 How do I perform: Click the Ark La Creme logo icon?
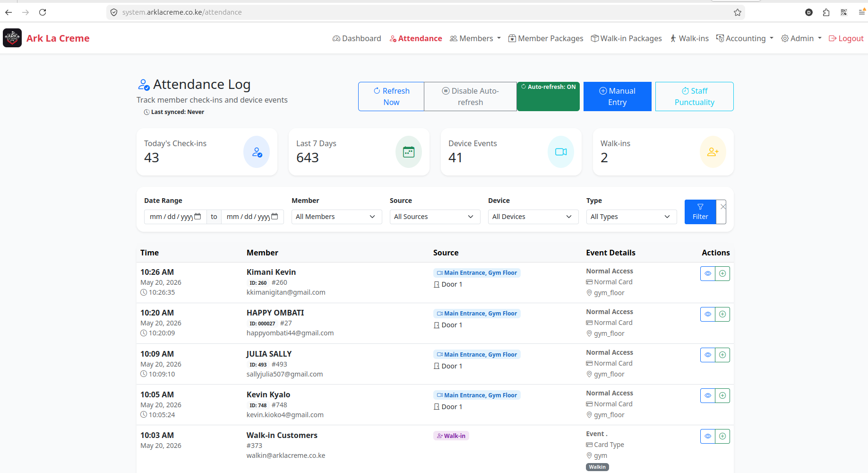click(12, 38)
